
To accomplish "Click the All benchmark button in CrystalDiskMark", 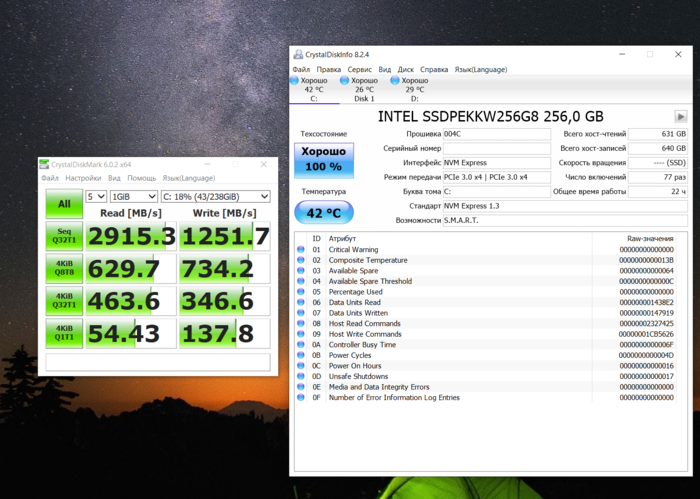I will (x=64, y=204).
